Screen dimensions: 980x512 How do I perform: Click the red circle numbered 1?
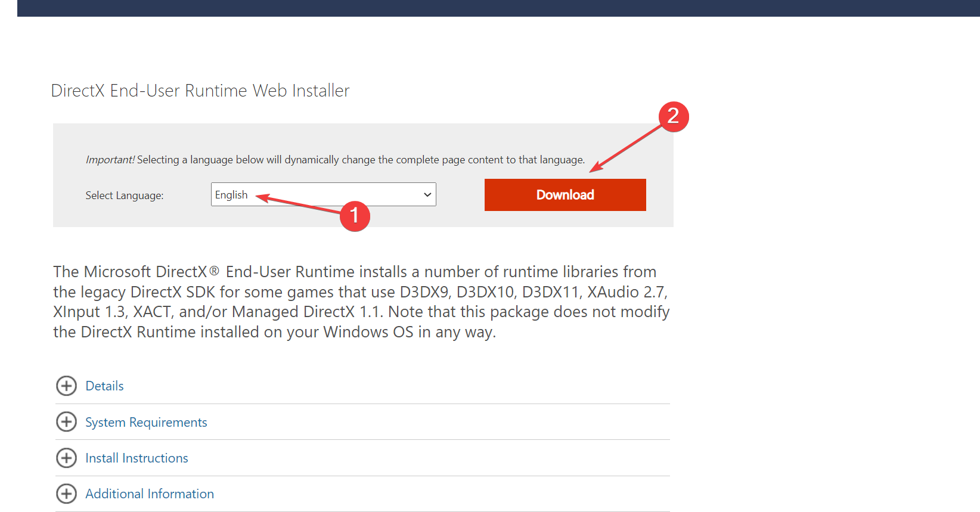point(355,216)
